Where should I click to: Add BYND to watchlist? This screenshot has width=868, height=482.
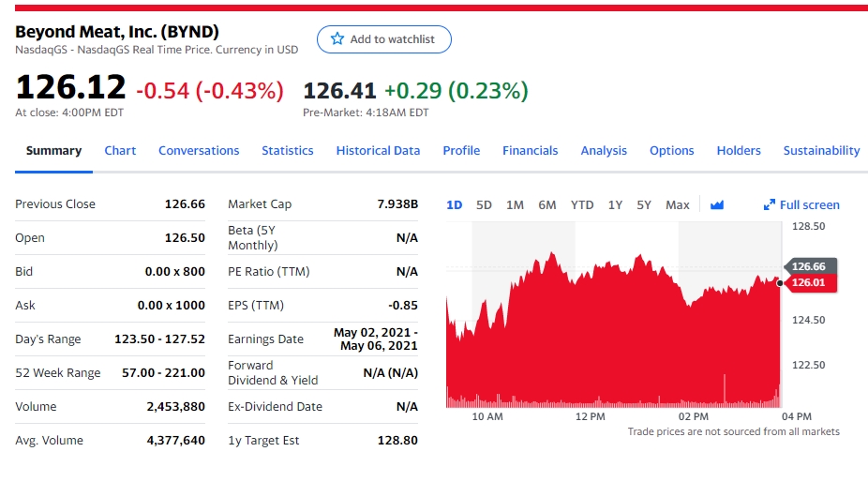point(384,39)
